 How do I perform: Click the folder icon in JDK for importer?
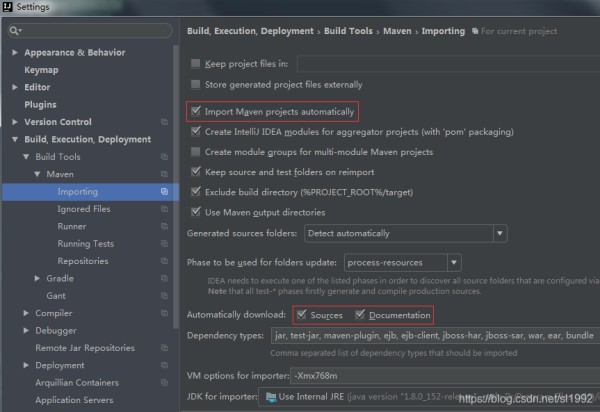point(271,397)
